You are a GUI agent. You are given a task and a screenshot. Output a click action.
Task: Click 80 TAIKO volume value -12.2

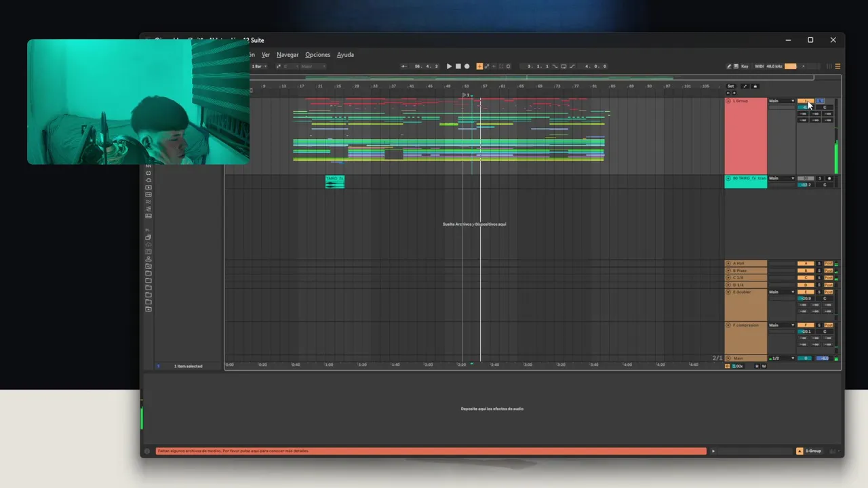(806, 184)
